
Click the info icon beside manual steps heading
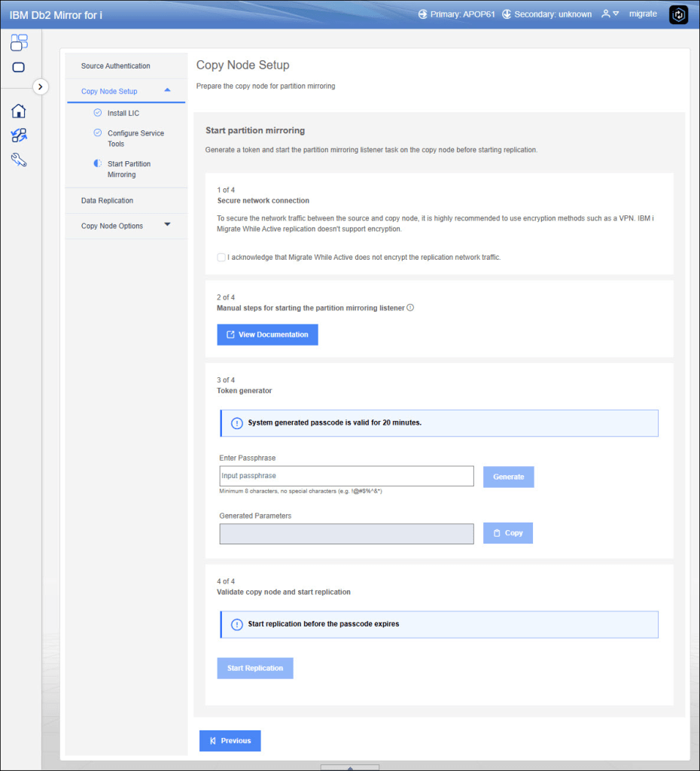coord(410,308)
